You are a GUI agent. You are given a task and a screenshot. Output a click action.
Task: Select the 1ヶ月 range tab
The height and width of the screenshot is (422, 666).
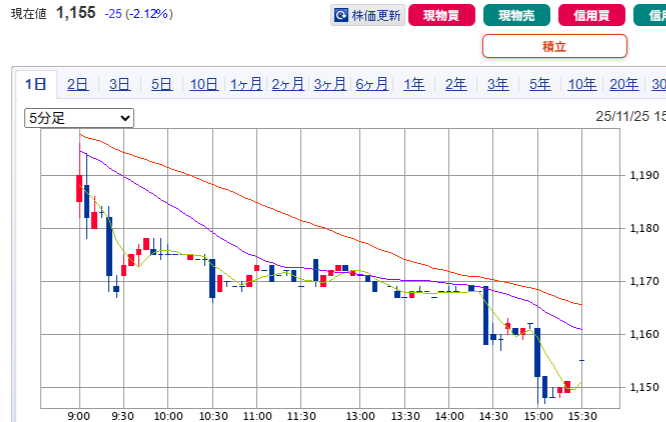(246, 84)
